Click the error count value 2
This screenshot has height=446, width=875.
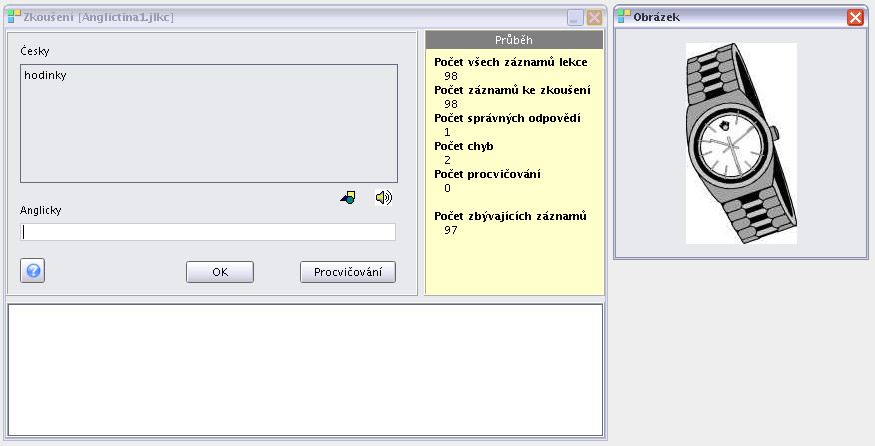(448, 160)
